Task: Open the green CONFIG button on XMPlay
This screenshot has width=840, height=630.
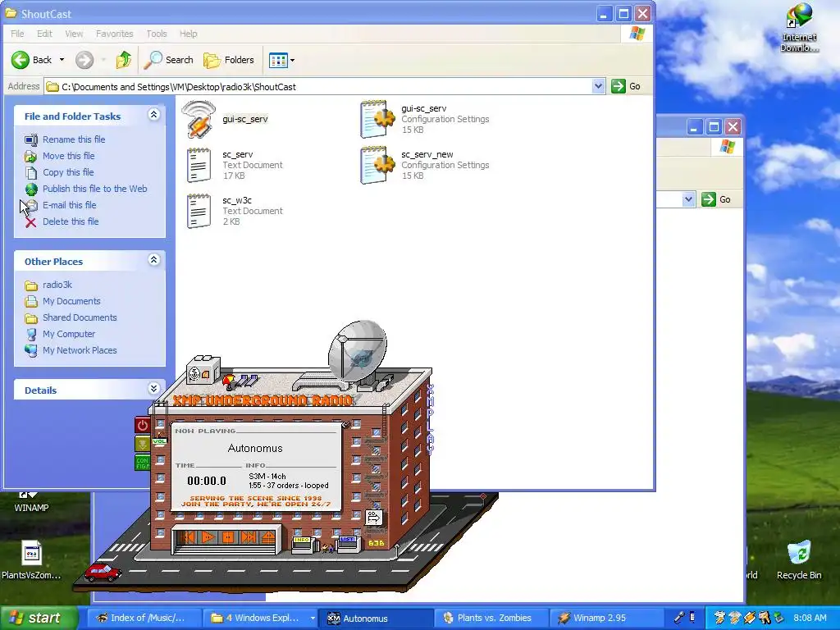Action: click(143, 463)
